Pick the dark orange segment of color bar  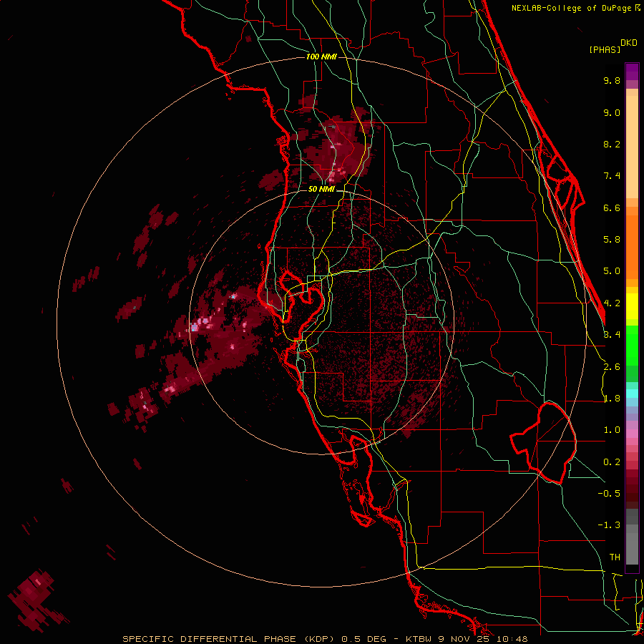tap(632, 246)
